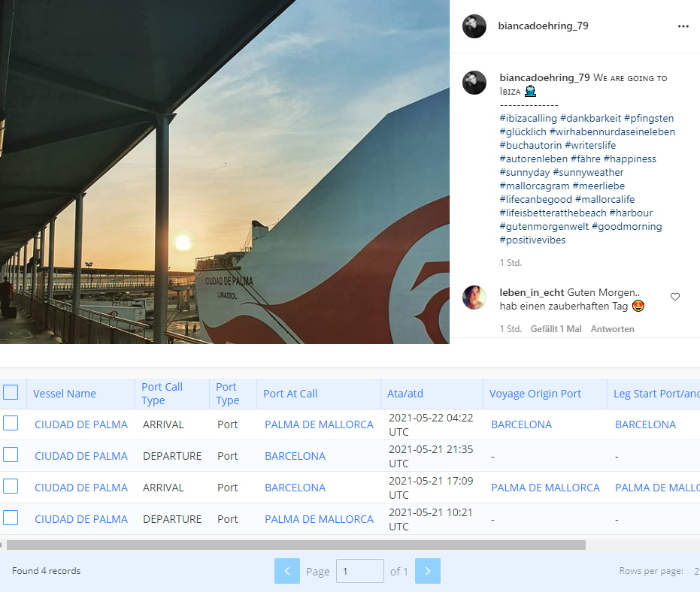The image size is (700, 592).
Task: Open PALMA DE MALLORCA port at call in the 10:21 row
Action: [320, 519]
